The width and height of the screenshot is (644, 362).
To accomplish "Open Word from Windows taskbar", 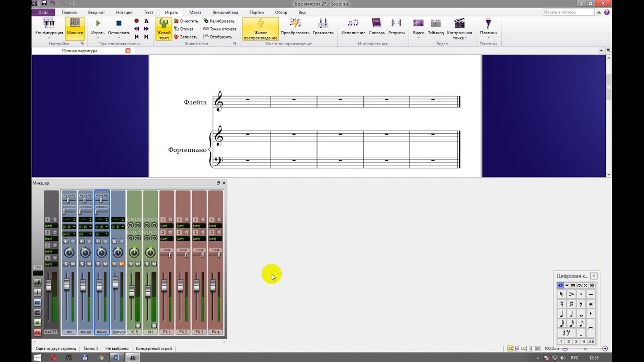I will (117, 357).
